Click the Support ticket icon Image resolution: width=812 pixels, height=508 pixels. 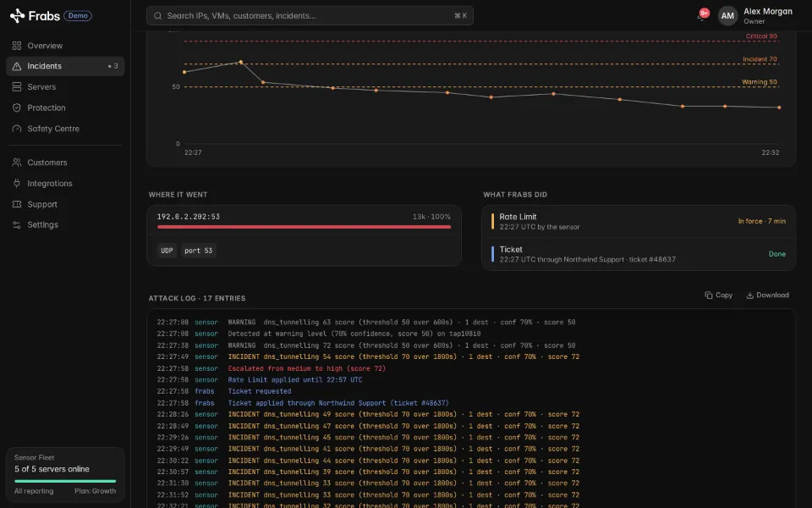pyautogui.click(x=17, y=204)
